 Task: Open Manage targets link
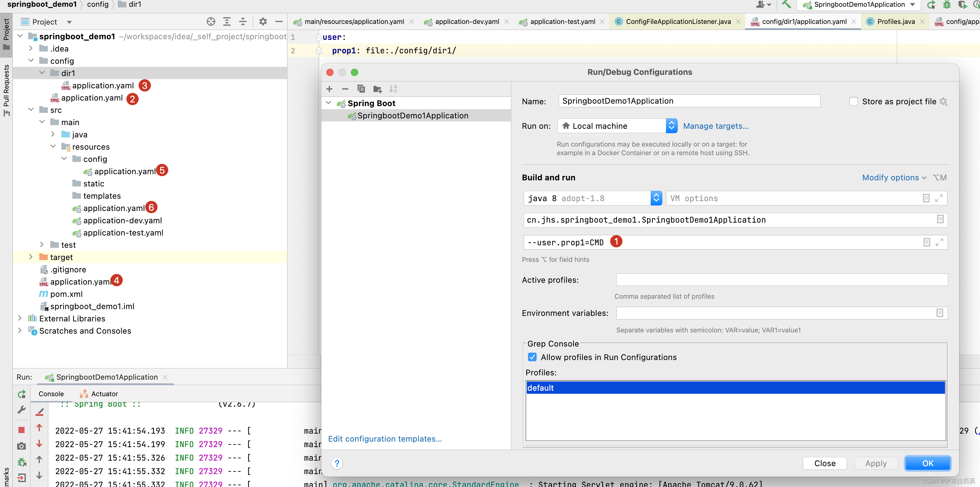(x=716, y=126)
